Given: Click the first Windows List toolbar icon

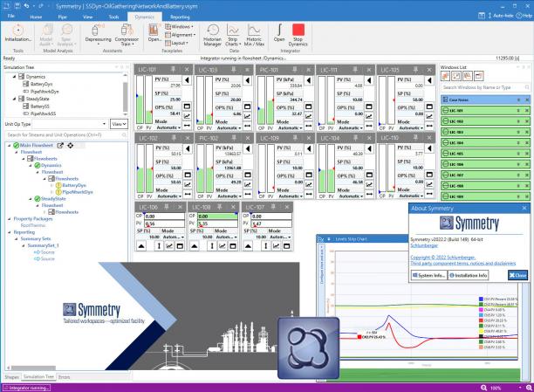Looking at the screenshot, I should click(x=446, y=76).
